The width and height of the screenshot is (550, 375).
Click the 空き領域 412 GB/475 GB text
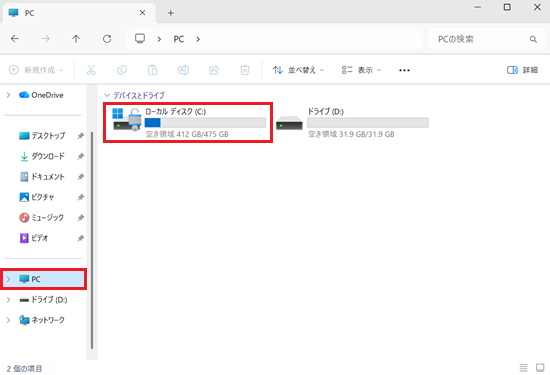187,134
